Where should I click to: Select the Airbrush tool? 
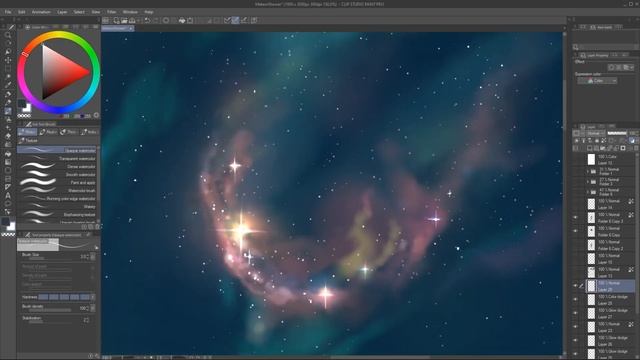[8, 120]
